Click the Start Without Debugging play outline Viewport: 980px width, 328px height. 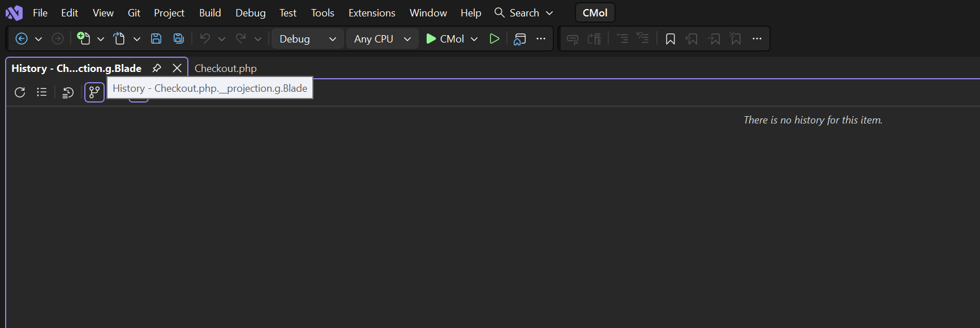[494, 39]
